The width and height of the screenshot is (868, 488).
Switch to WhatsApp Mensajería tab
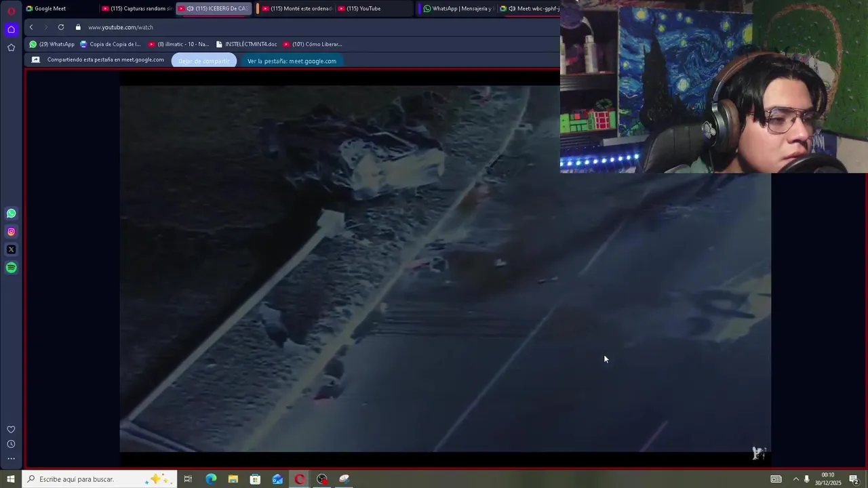point(458,9)
